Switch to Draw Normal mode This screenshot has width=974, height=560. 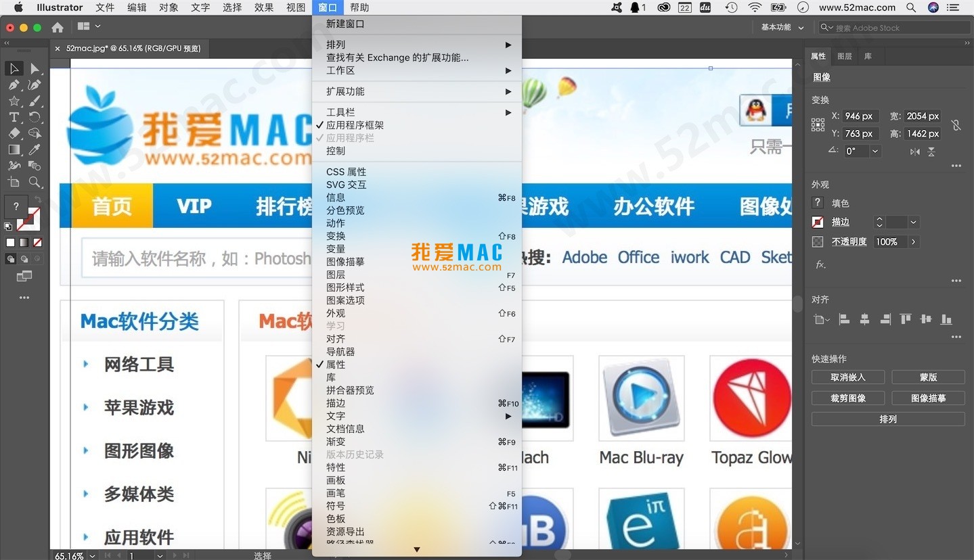pos(11,258)
